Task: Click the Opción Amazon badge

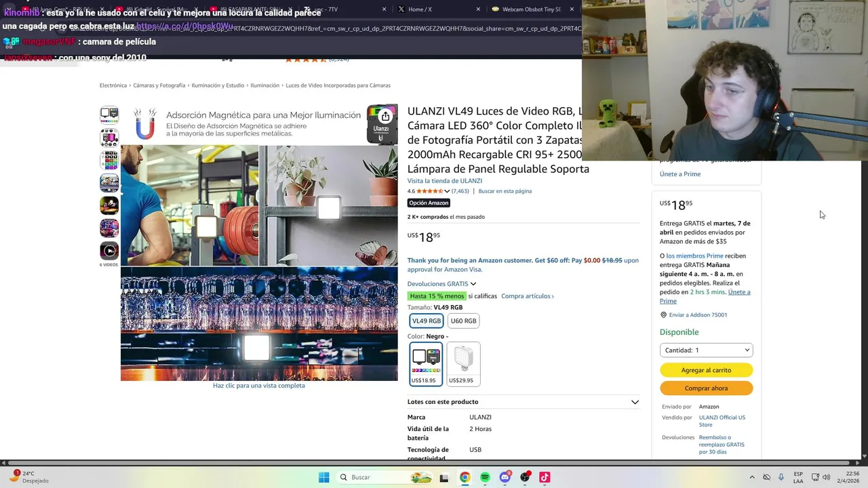Action: pyautogui.click(x=429, y=203)
